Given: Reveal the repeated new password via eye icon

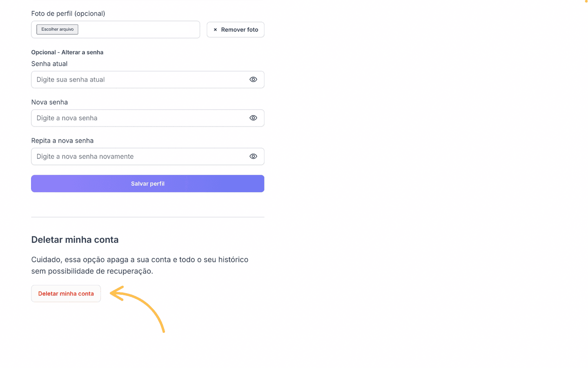Looking at the screenshot, I should point(253,156).
